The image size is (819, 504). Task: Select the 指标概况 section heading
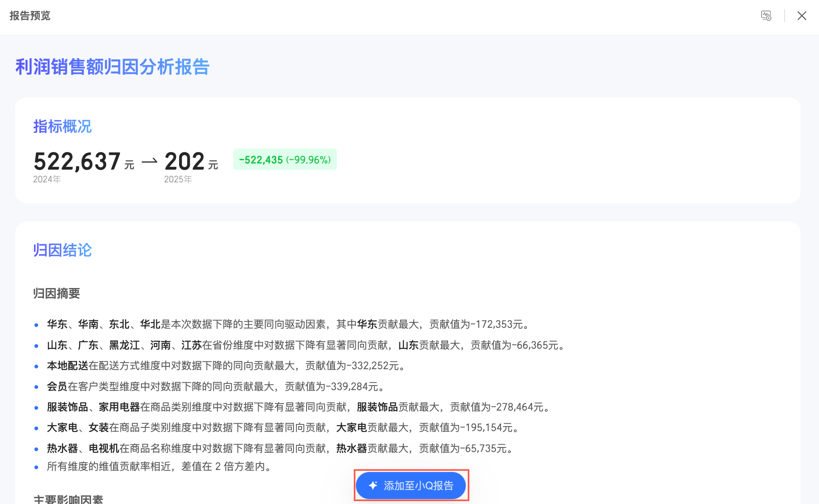pos(62,126)
